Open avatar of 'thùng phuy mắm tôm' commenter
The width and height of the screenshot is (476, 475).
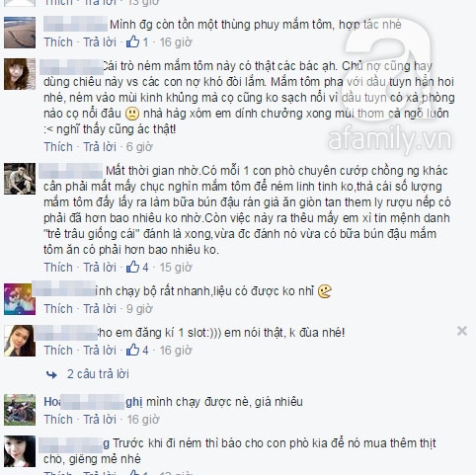coord(20,33)
